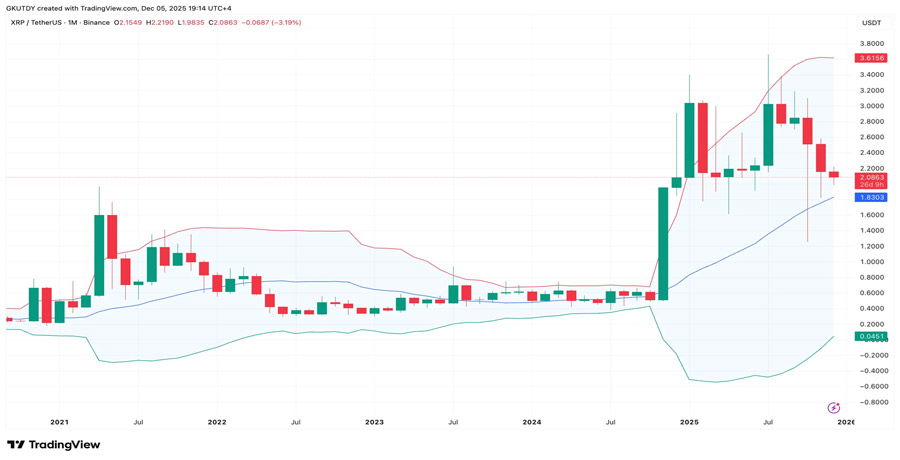This screenshot has height=460, width=900.
Task: Click the 2023 label on time axis
Action: 374,422
